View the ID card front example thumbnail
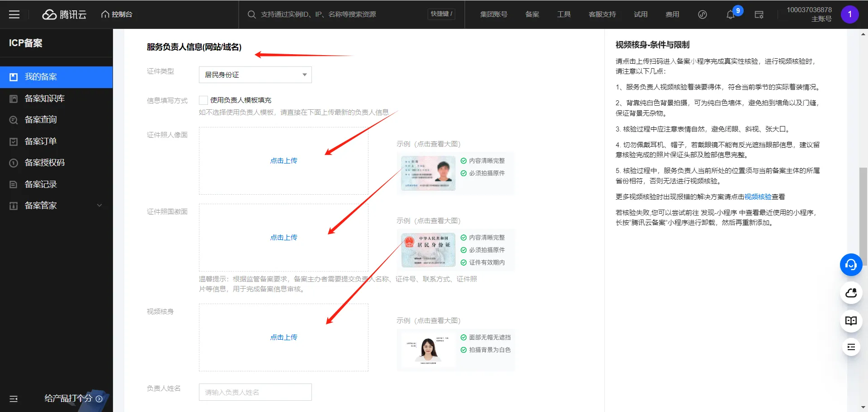868x412 pixels. [x=428, y=173]
